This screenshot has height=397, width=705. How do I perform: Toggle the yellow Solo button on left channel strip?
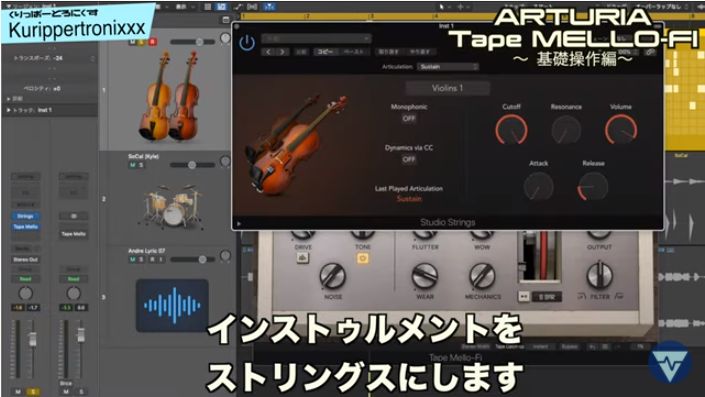(32, 392)
